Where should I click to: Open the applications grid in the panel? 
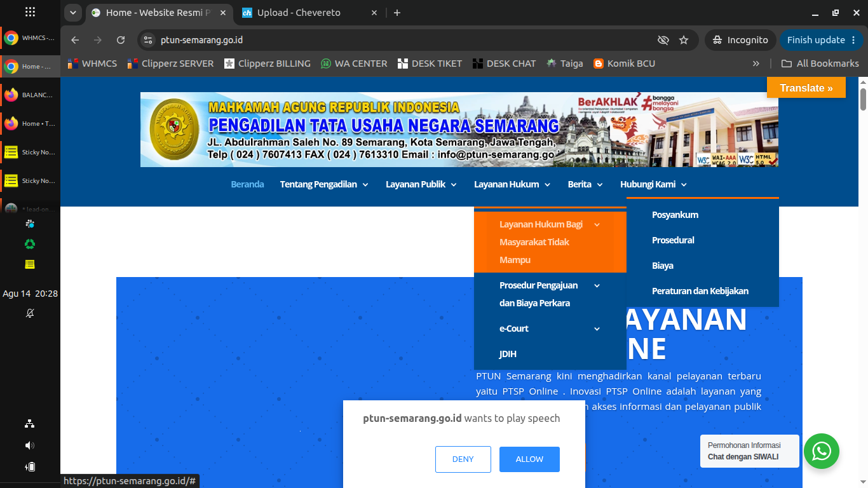coord(30,12)
